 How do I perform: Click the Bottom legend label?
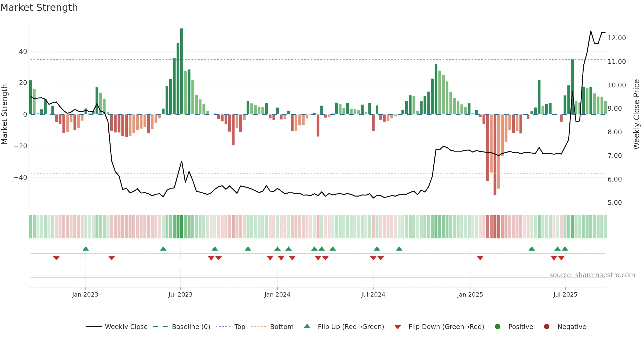[282, 327]
